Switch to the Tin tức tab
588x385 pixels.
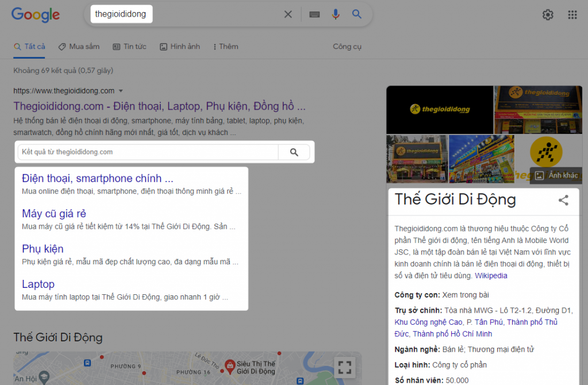coord(130,47)
